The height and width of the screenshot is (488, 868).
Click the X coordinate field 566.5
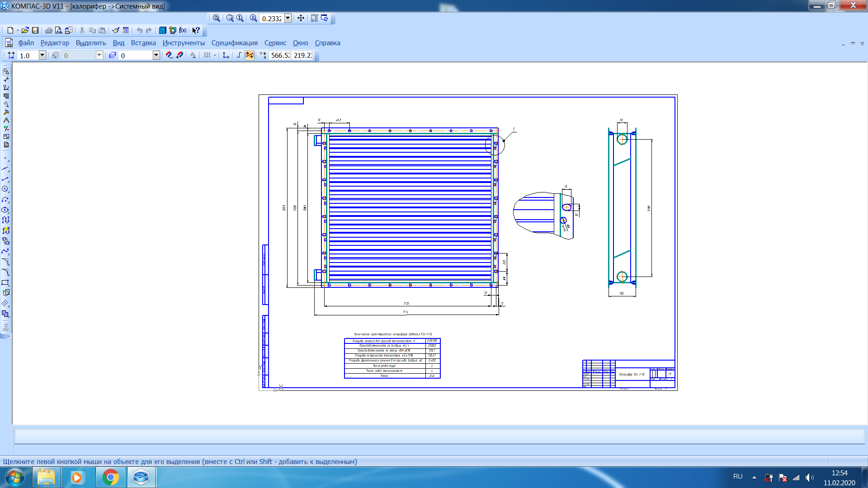click(x=280, y=55)
